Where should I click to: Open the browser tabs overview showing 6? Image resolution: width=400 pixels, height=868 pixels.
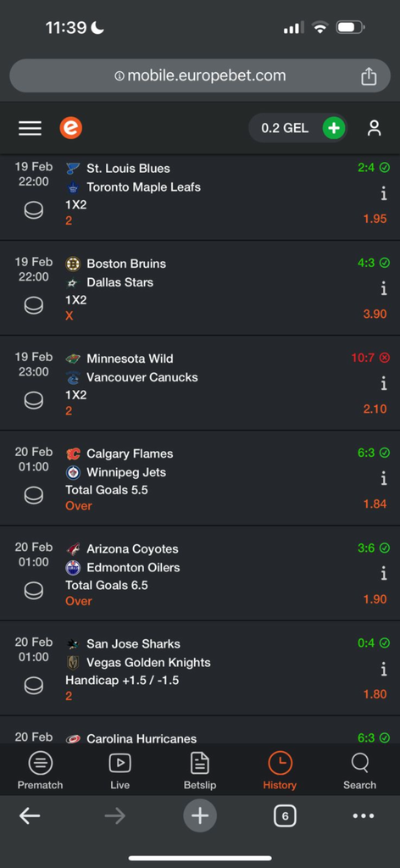[x=285, y=816]
